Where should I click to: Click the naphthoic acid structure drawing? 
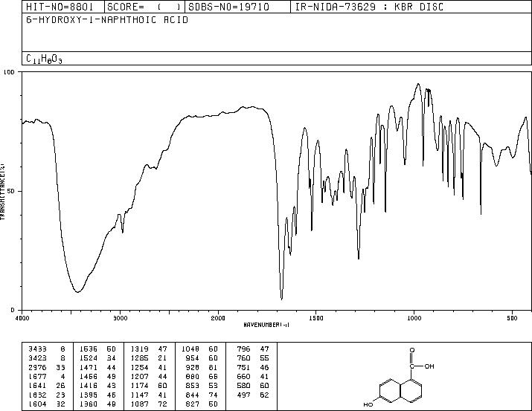(x=399, y=377)
